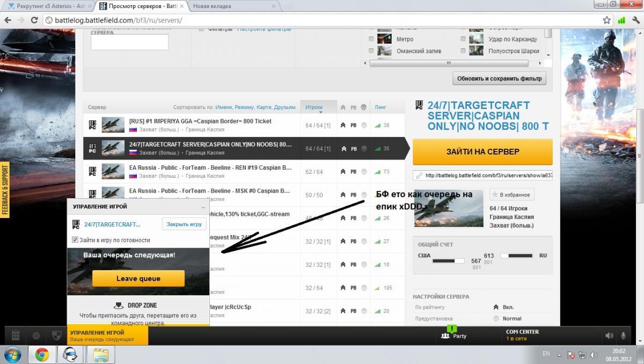644x364 pixels.
Task: Click ping bars icon for IMPERIYA GGA server
Action: coord(377,126)
